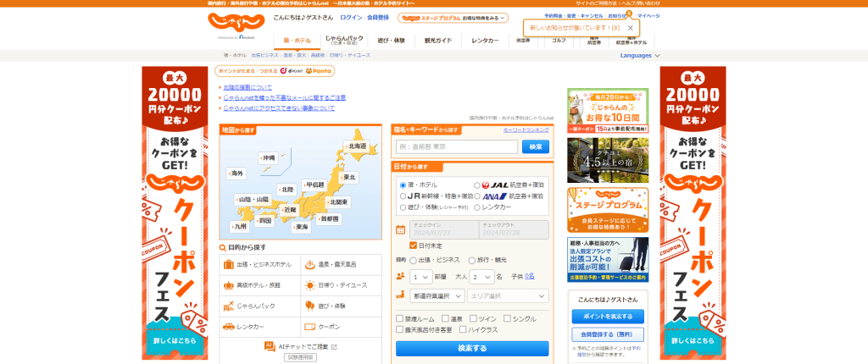Tick the ツイン checkbox
This screenshot has height=364, width=868.
pos(472,318)
